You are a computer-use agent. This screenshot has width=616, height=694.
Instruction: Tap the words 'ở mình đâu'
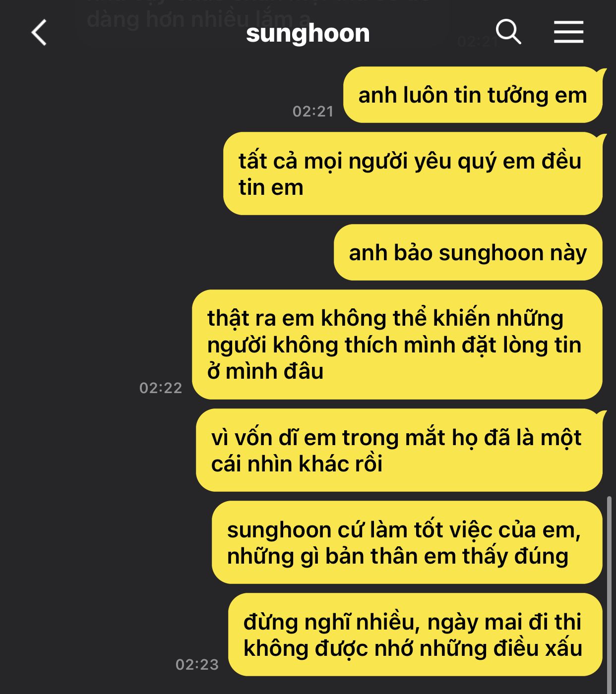click(265, 371)
